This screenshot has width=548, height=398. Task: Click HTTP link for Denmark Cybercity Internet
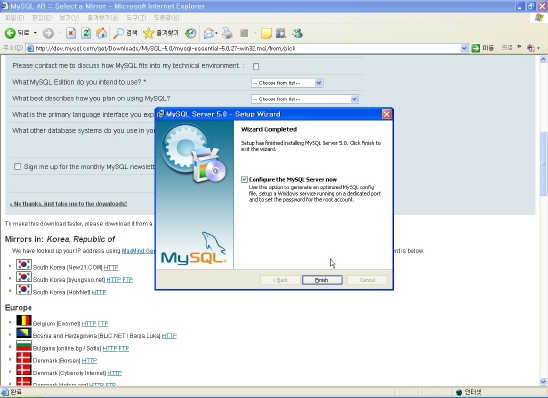point(115,374)
